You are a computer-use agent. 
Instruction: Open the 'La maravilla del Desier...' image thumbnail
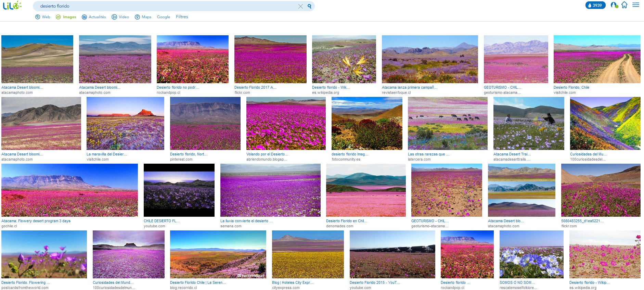tap(125, 123)
